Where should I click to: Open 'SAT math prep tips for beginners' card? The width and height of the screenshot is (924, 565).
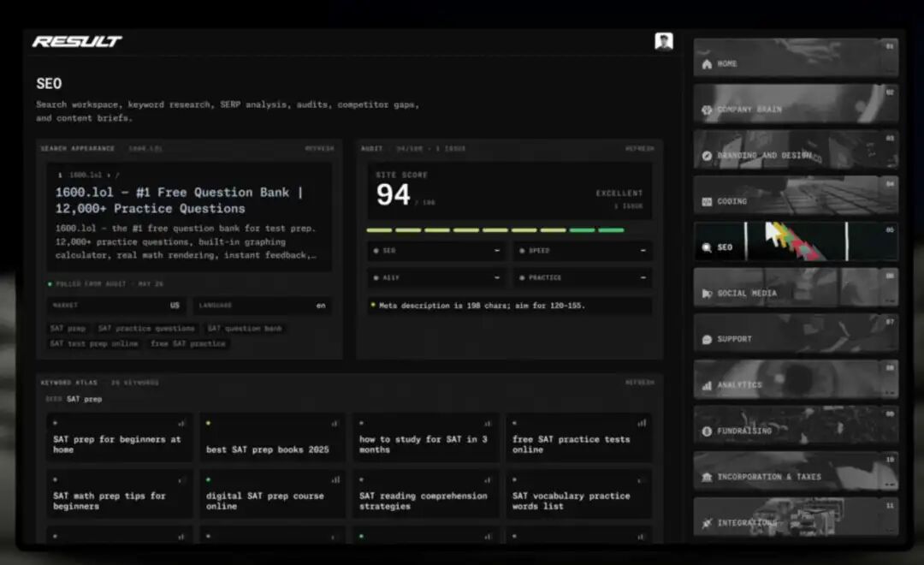click(x=119, y=494)
